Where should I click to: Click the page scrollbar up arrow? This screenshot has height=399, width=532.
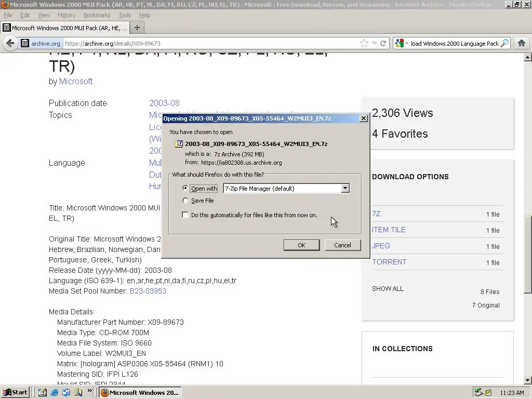(528, 57)
